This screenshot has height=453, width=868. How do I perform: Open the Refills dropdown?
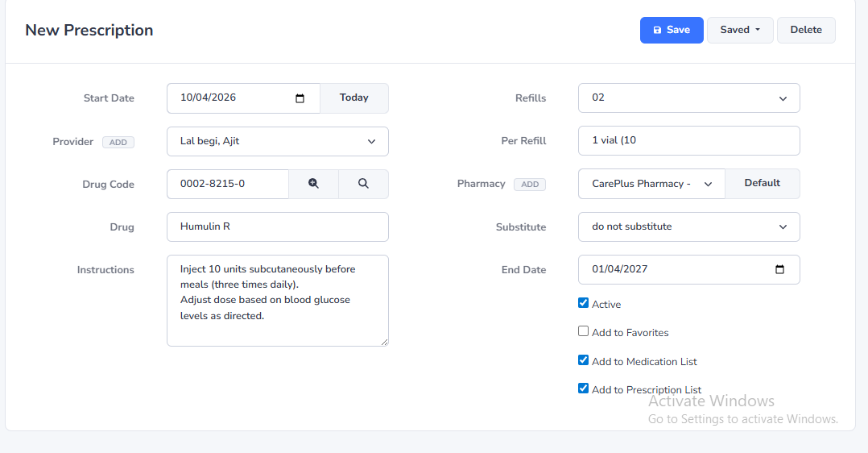[688, 98]
